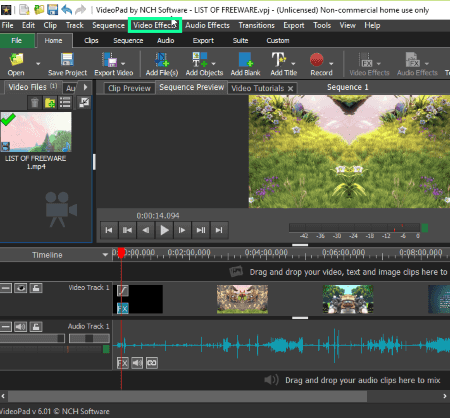Click the red Record icon

pyautogui.click(x=317, y=60)
